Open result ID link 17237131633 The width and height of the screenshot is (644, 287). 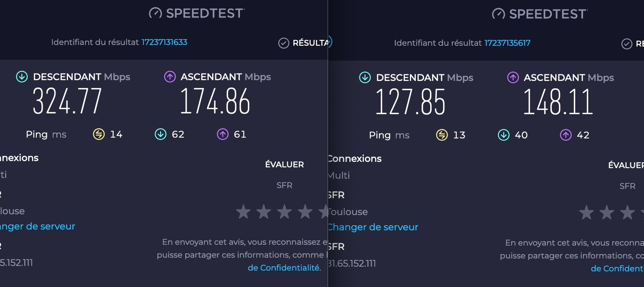tap(164, 42)
